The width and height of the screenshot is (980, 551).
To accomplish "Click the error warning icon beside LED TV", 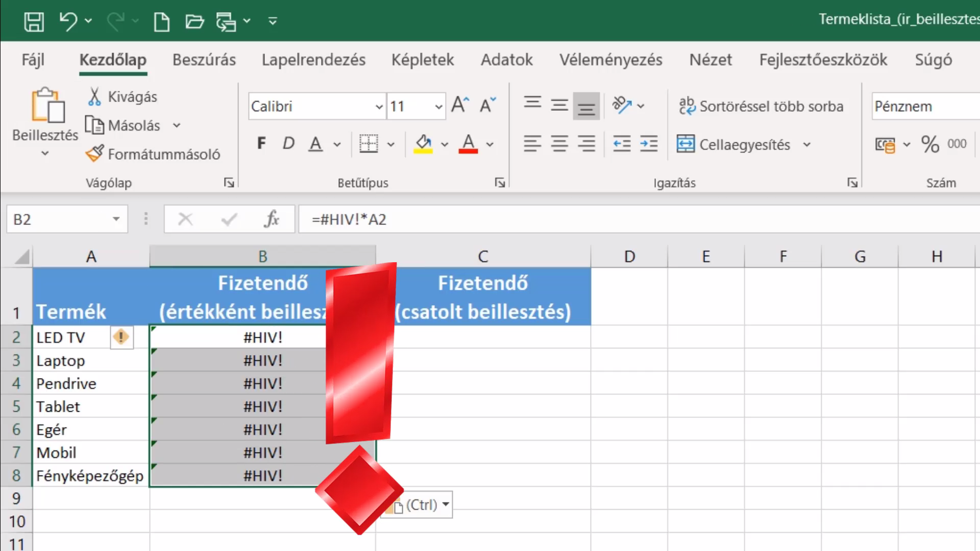I will (121, 337).
